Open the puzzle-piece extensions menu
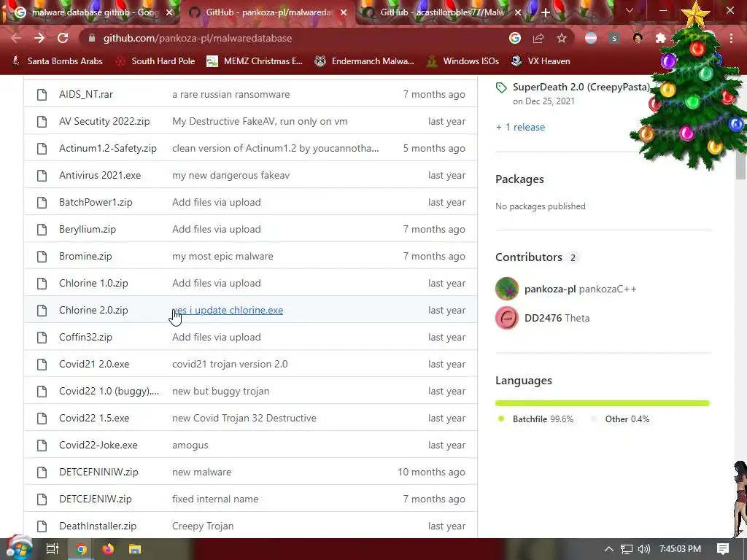 pos(660,38)
